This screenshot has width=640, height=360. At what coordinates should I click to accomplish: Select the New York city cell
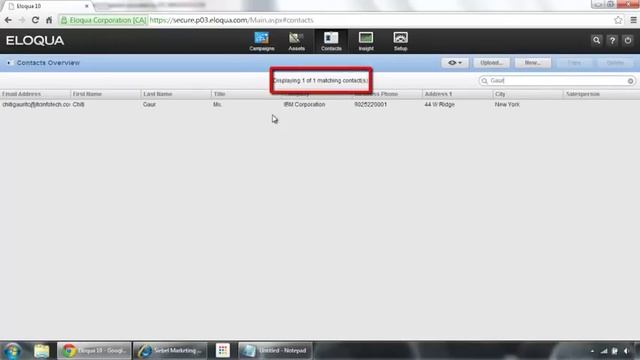(x=507, y=104)
